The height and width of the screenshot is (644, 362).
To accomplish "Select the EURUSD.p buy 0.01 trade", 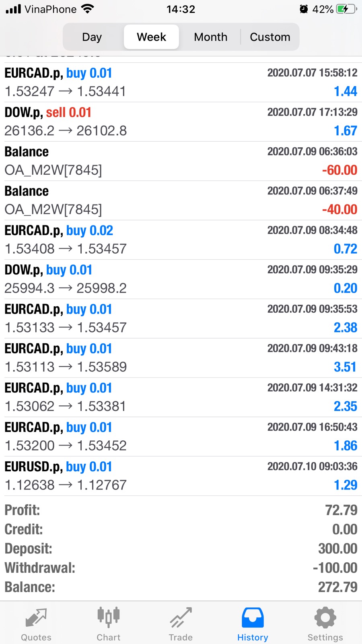I will [x=181, y=476].
